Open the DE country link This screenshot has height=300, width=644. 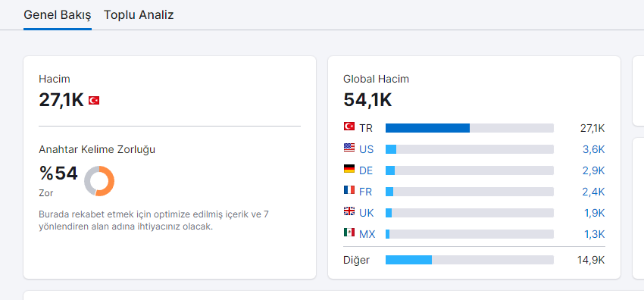click(366, 170)
